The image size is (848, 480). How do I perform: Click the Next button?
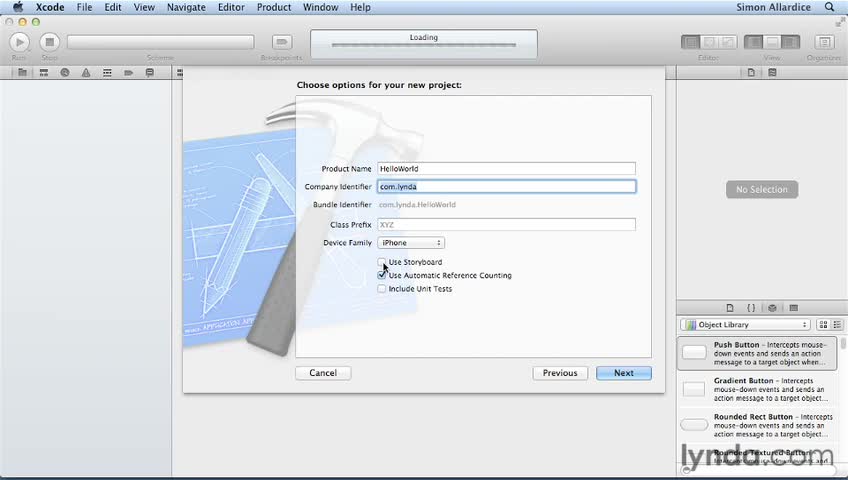624,373
